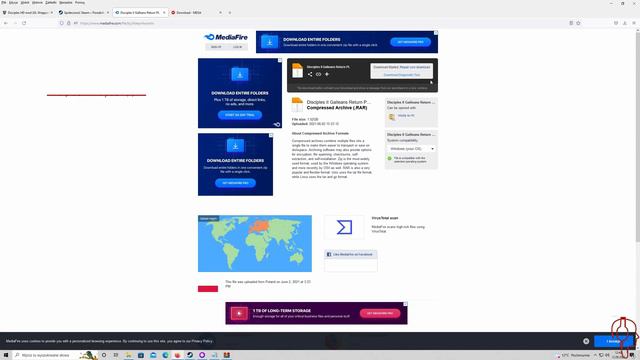
Task: Click the share icon under the file name
Action: [x=310, y=74]
